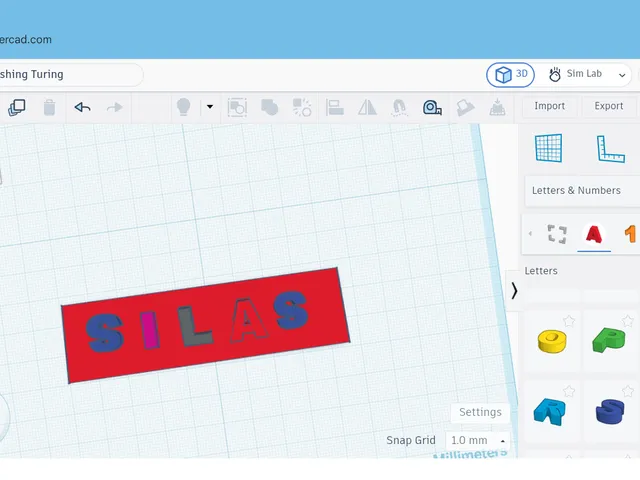This screenshot has width=640, height=480.
Task: Click the Import button
Action: (x=549, y=106)
